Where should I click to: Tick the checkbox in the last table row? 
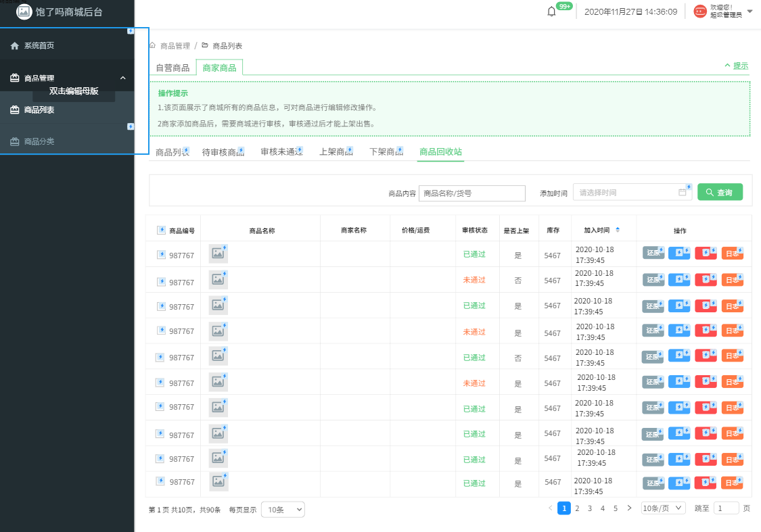pos(160,481)
